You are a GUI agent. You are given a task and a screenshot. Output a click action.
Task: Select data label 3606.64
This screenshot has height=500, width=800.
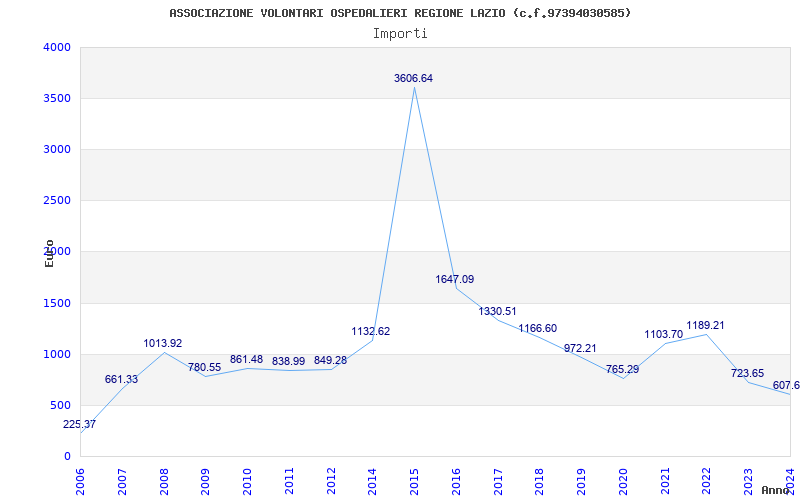click(413, 79)
